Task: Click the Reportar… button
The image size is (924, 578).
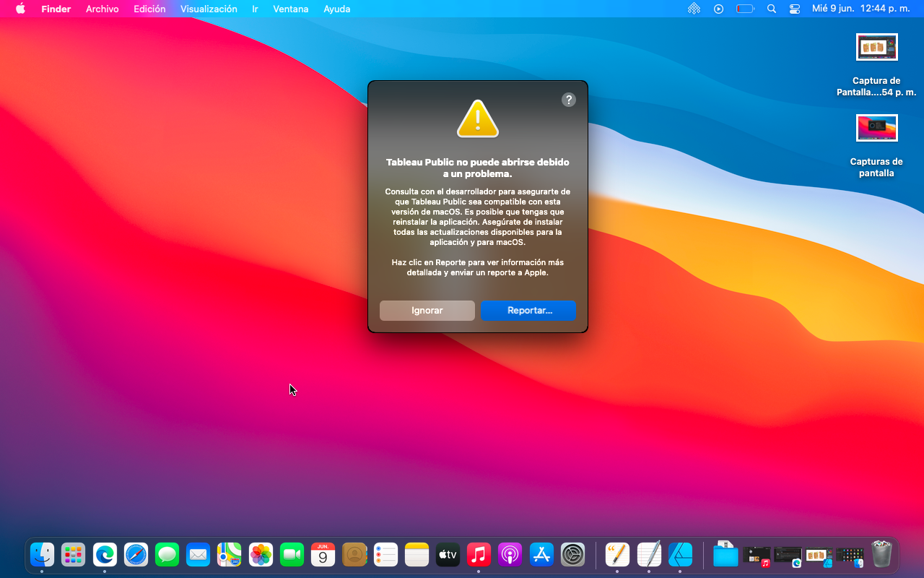Action: 528,311
